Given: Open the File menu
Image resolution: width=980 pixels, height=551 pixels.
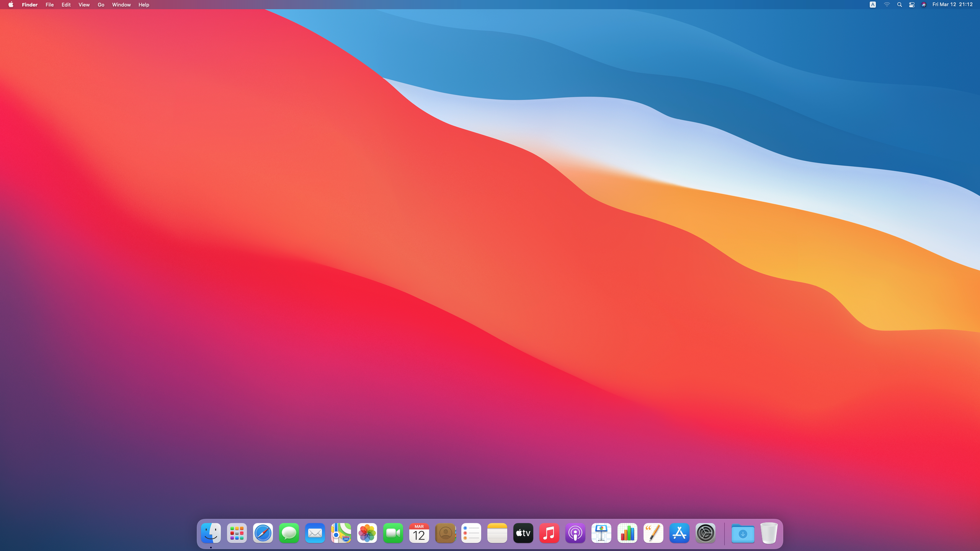Looking at the screenshot, I should point(49,5).
